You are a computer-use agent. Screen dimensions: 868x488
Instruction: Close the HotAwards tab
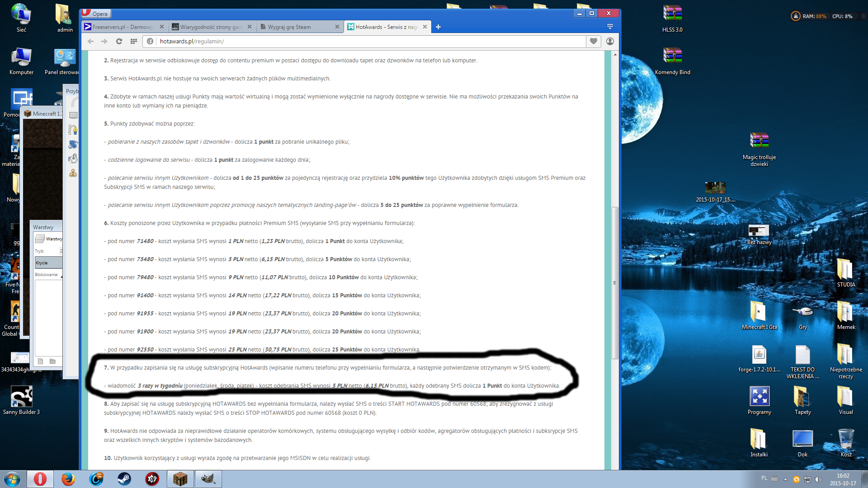tap(425, 27)
